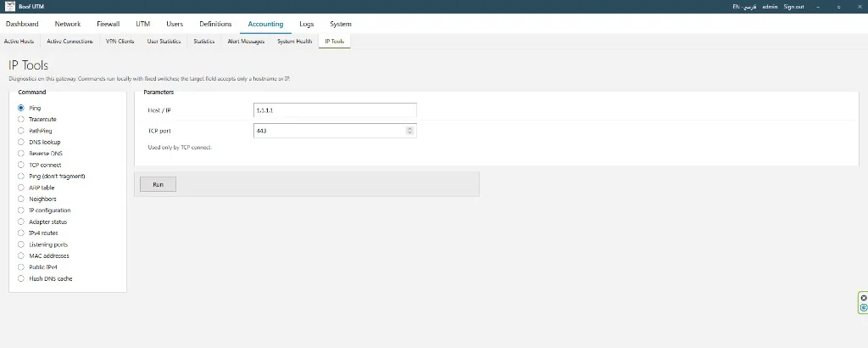Click the Sign out link
Image resolution: width=868 pixels, height=348 pixels.
(x=793, y=7)
